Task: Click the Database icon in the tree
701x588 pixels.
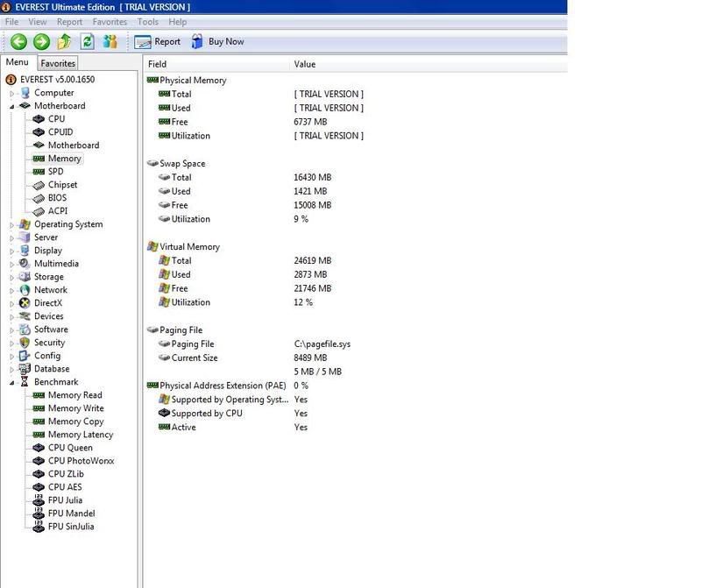Action: click(x=25, y=369)
